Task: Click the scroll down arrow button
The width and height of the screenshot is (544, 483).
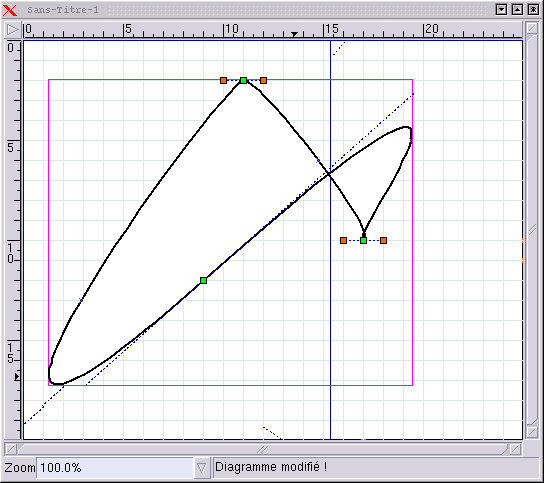Action: pyautogui.click(x=532, y=432)
